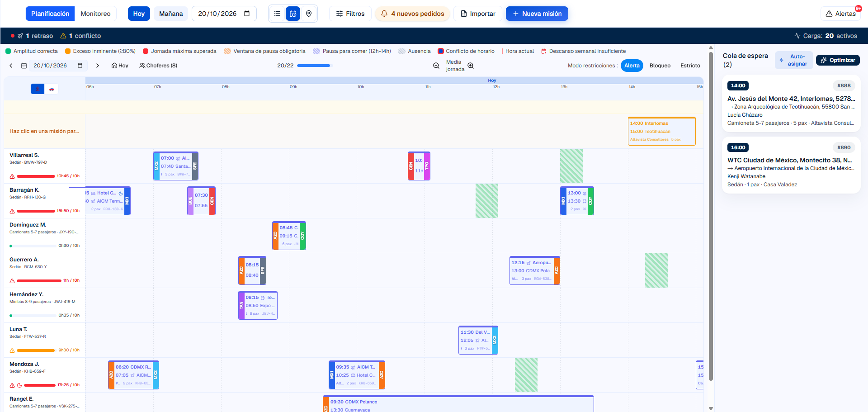This screenshot has height=412, width=868.
Task: Click the Optimizar button
Action: click(x=838, y=60)
